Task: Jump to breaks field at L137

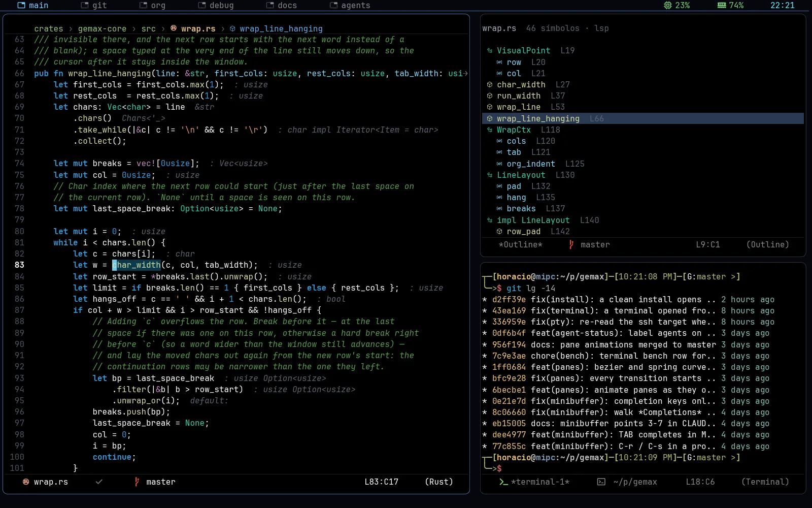Action: (x=521, y=209)
